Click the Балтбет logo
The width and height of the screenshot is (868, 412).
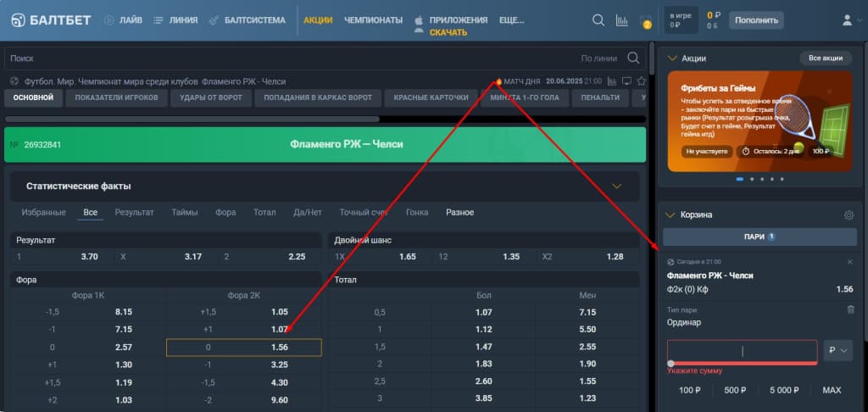(50, 20)
